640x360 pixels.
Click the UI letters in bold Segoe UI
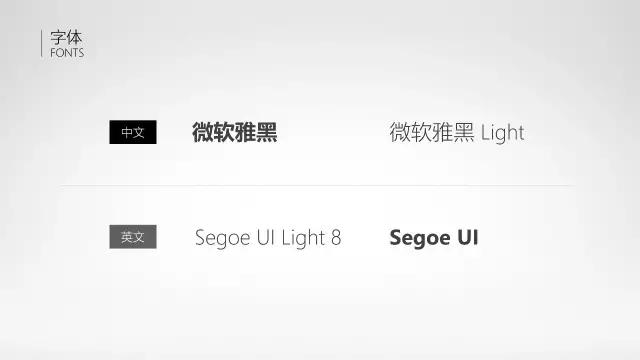pyautogui.click(x=467, y=237)
